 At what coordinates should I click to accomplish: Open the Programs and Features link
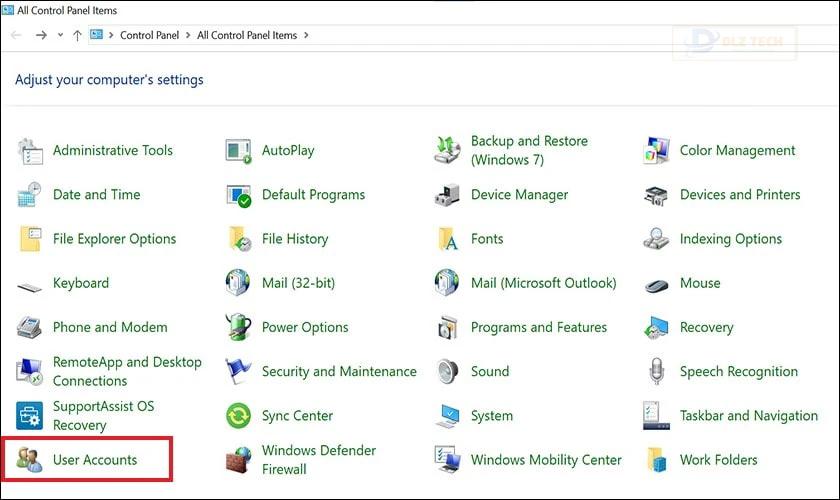[539, 327]
